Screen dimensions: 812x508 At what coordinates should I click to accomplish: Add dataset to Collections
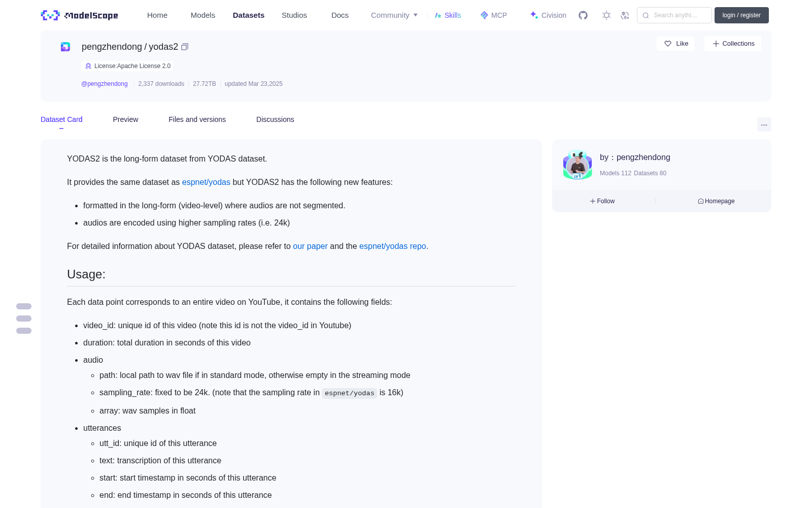733,44
